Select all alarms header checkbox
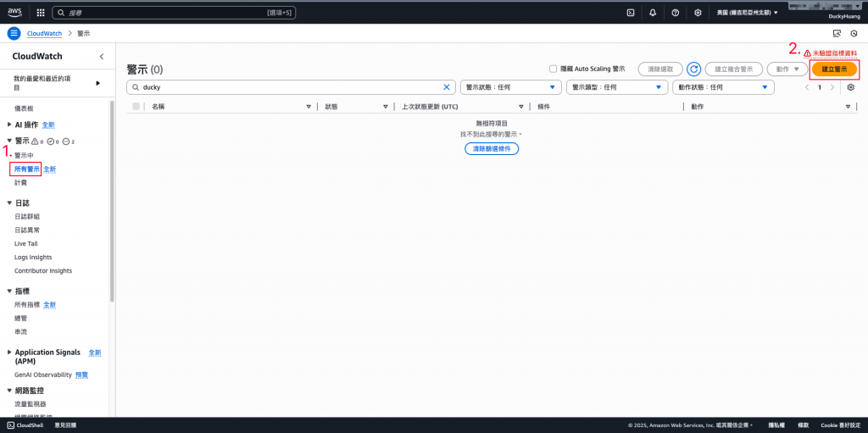This screenshot has width=868, height=433. (x=136, y=106)
